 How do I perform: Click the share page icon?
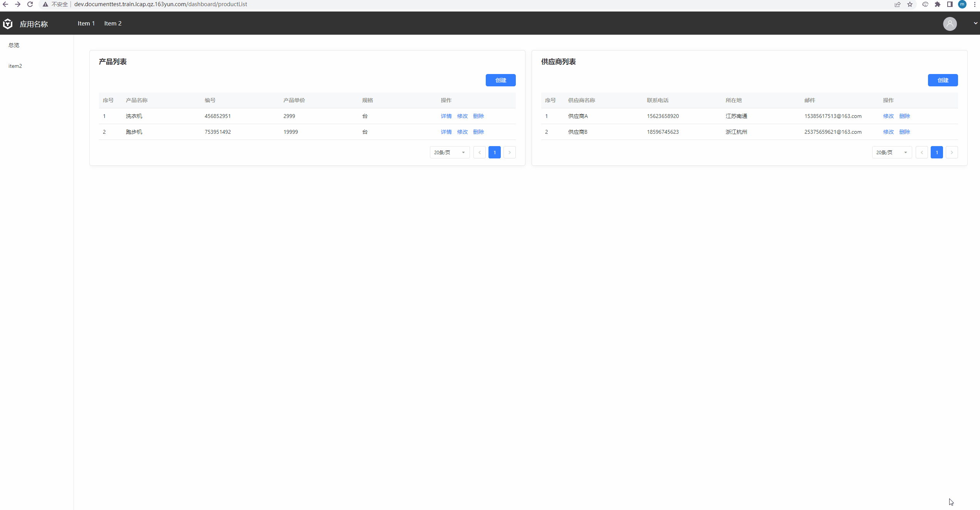[x=898, y=4]
